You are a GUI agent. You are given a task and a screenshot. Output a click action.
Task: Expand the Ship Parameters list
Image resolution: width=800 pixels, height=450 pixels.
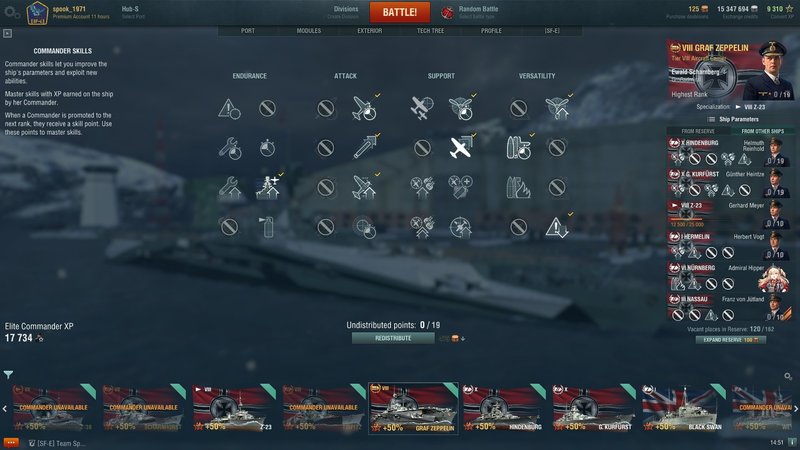pyautogui.click(x=733, y=119)
